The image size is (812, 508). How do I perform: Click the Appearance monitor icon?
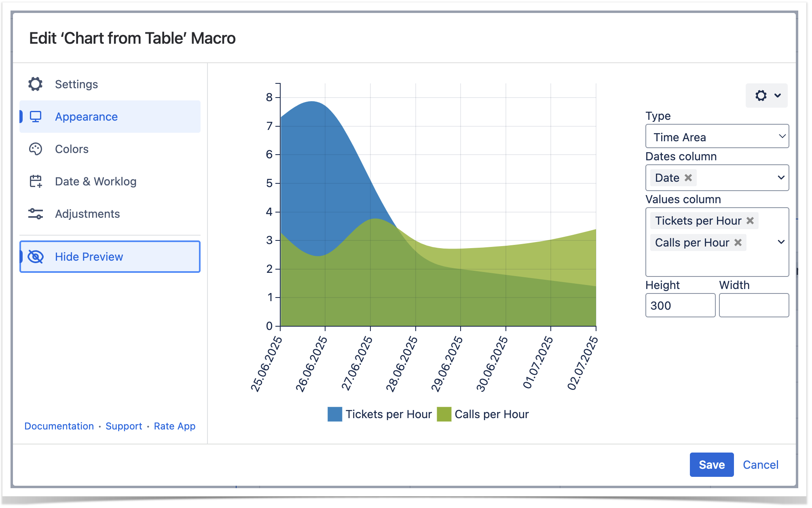36,117
